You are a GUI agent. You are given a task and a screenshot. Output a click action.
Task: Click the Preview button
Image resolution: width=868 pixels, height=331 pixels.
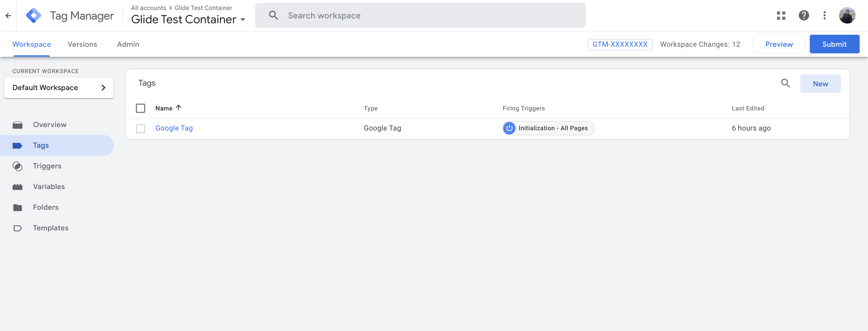[x=779, y=44]
